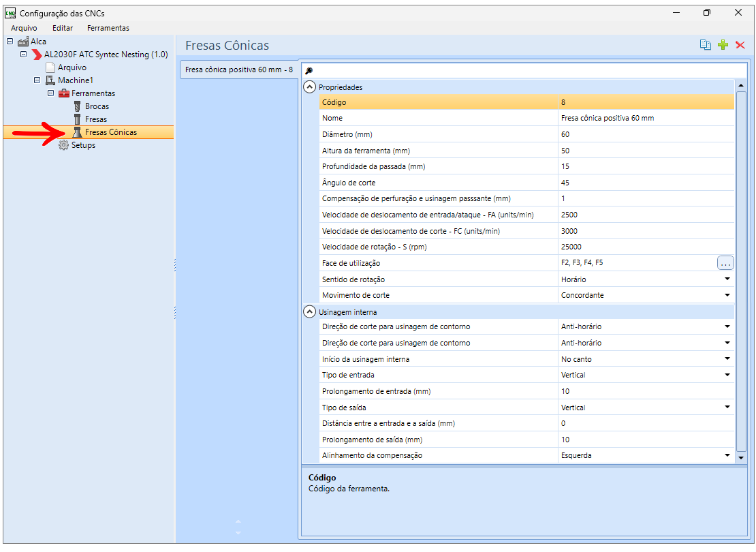Select the Fresa cônica positiva 60 mm - 8 item
This screenshot has width=756, height=552.
[238, 70]
